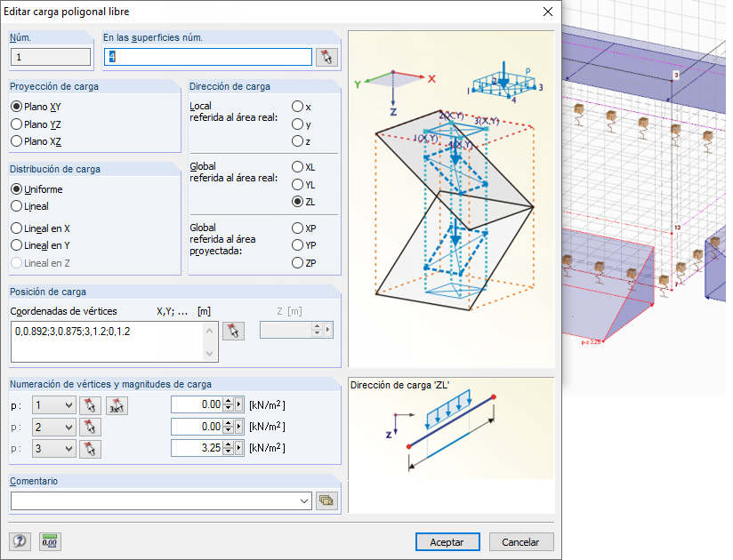The image size is (733, 560).
Task: Click Aceptar to confirm the load
Action: coord(447,542)
